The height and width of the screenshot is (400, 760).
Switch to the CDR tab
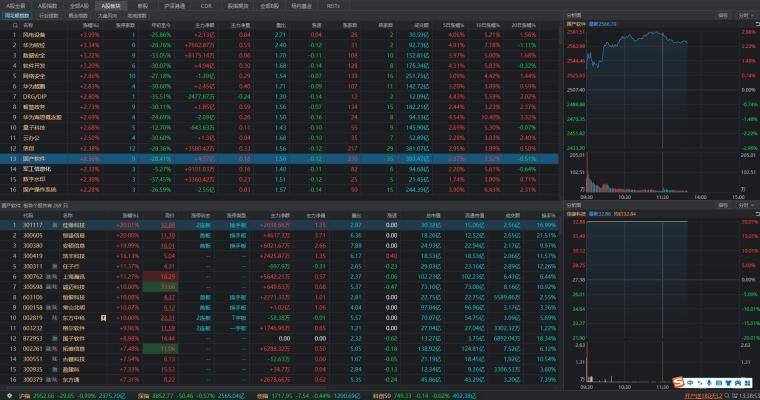(x=206, y=6)
